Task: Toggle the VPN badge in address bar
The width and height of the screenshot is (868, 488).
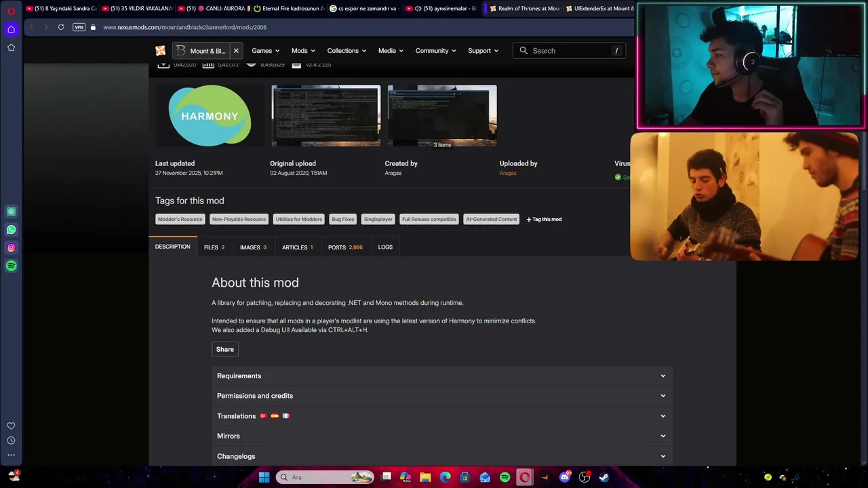Action: coord(79,27)
